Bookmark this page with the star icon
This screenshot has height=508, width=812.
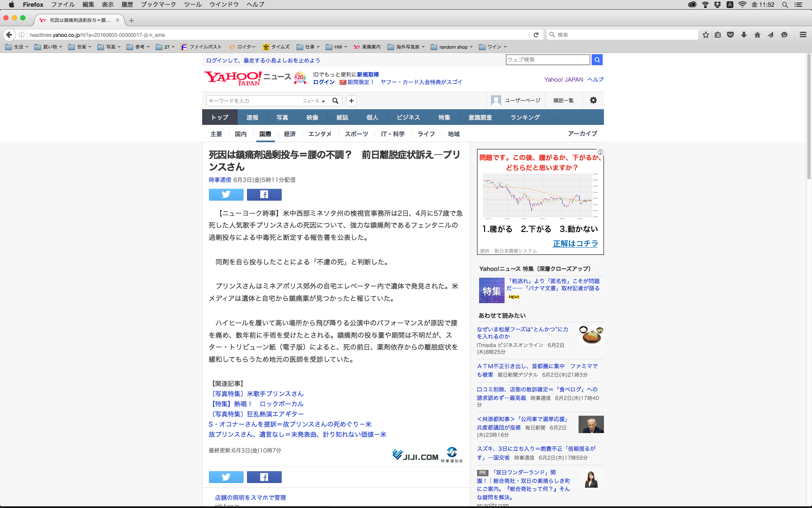pyautogui.click(x=705, y=35)
